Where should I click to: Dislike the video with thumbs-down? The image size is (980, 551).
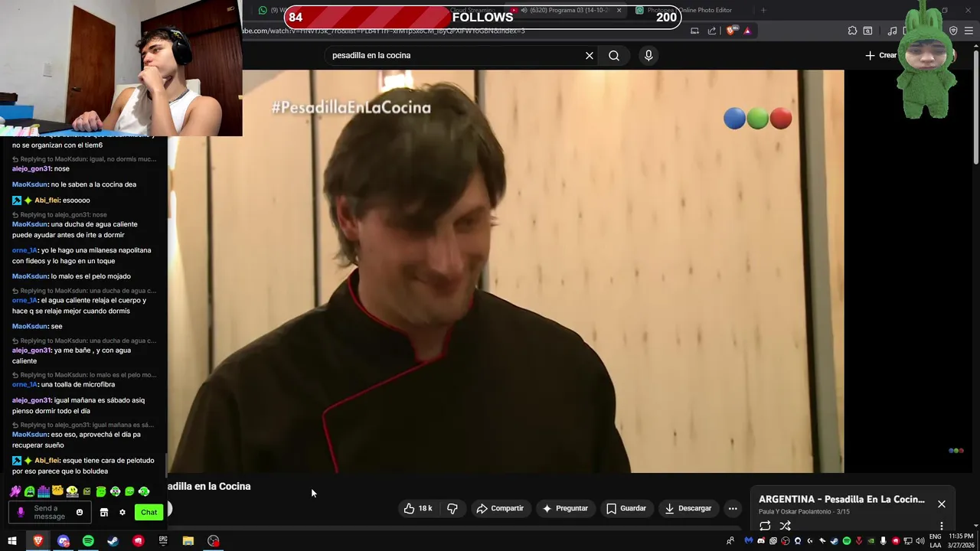(x=452, y=508)
